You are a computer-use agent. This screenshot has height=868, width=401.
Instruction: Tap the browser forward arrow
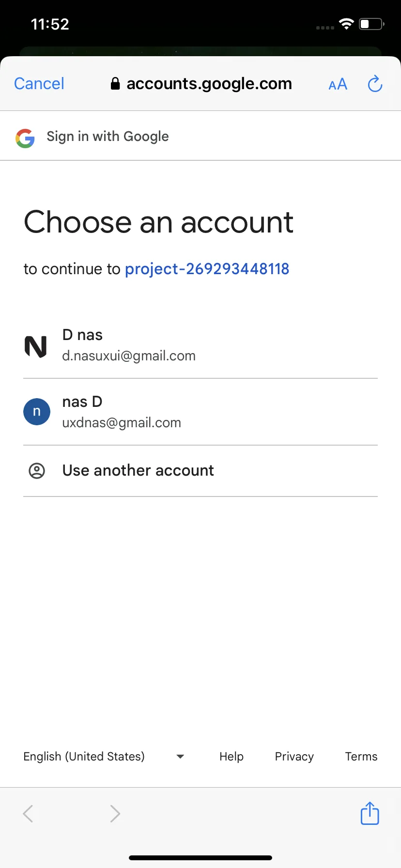[x=115, y=813]
